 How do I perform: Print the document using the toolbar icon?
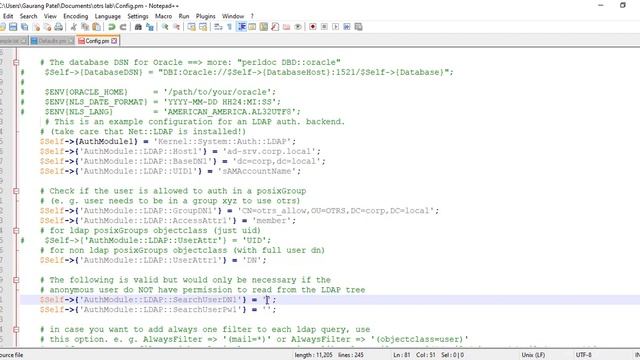point(59,27)
